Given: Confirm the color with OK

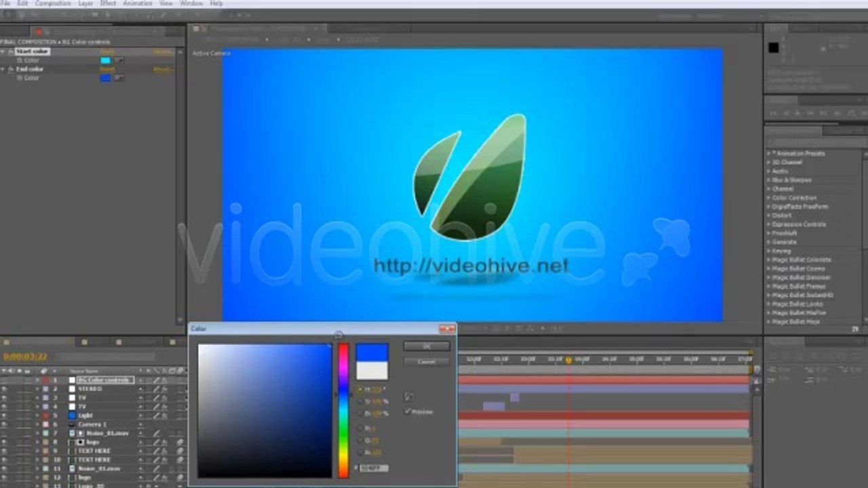Looking at the screenshot, I should [x=427, y=346].
